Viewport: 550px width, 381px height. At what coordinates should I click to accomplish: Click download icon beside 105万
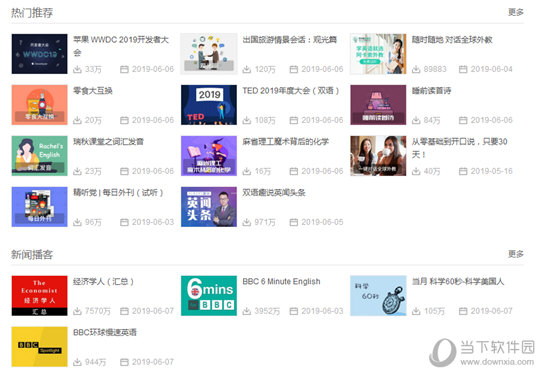(416, 311)
